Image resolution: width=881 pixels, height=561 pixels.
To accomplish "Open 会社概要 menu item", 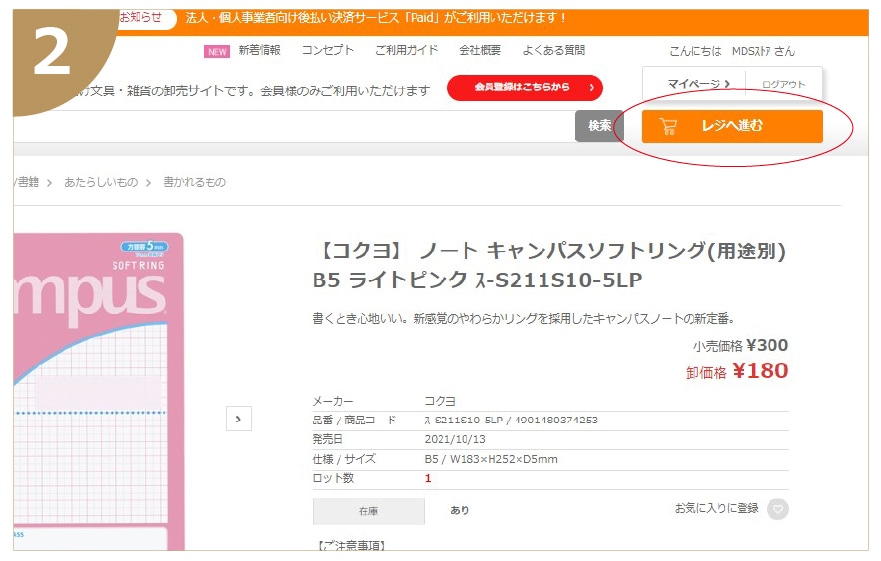I will 480,50.
